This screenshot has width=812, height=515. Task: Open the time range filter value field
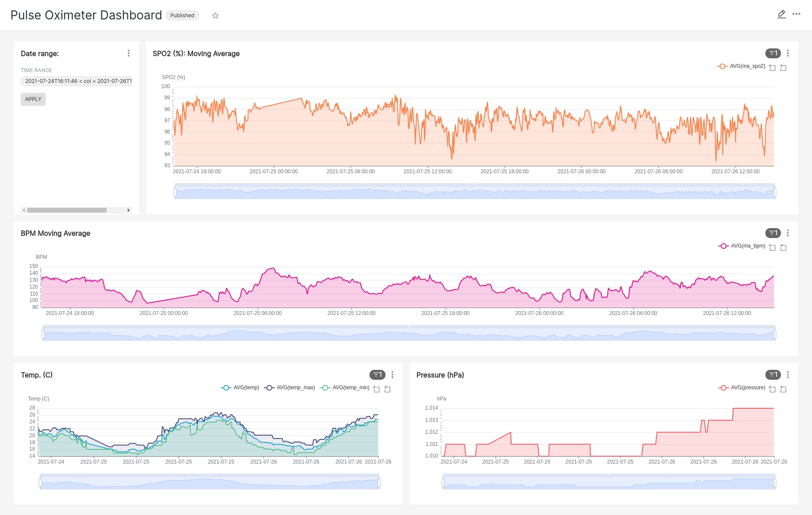point(76,81)
